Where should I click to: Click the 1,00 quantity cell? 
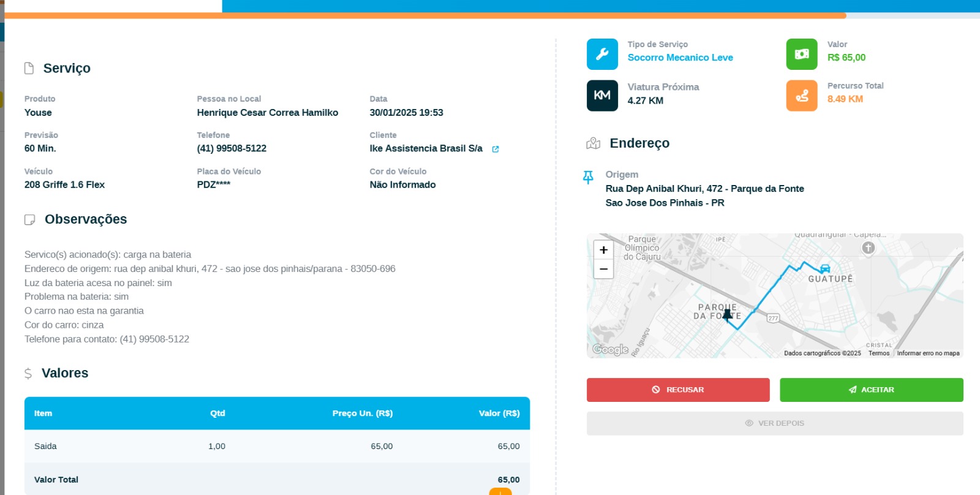[217, 446]
